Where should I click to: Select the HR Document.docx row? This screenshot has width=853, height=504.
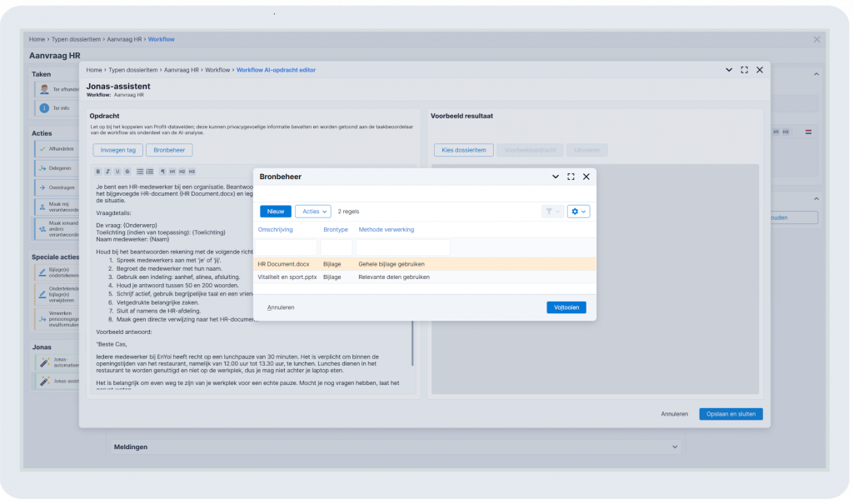pos(424,264)
